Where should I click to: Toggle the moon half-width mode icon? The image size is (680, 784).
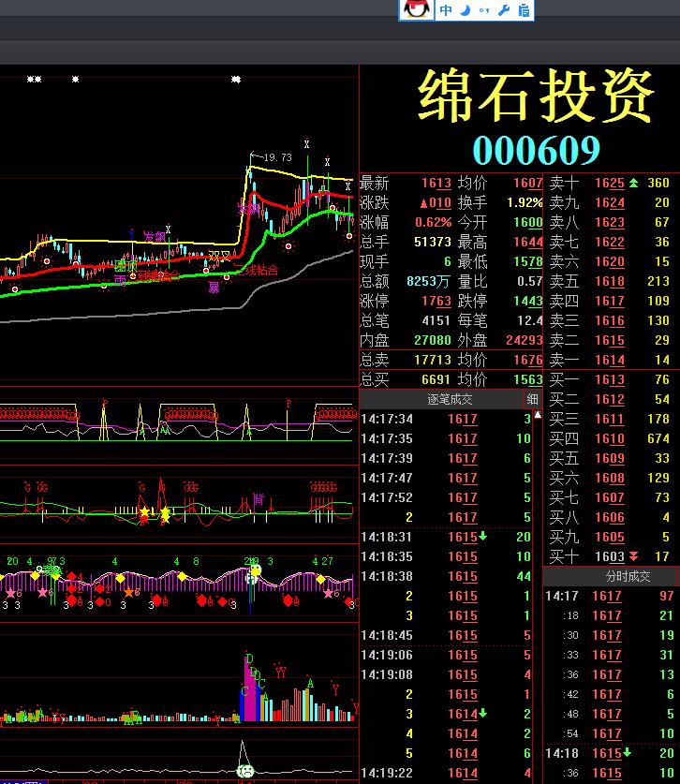[x=465, y=10]
